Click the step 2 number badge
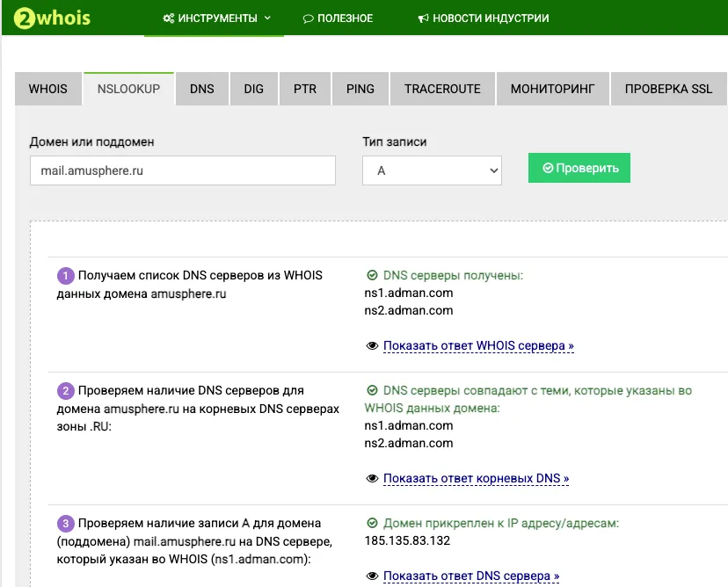The width and height of the screenshot is (728, 587). pos(65,391)
